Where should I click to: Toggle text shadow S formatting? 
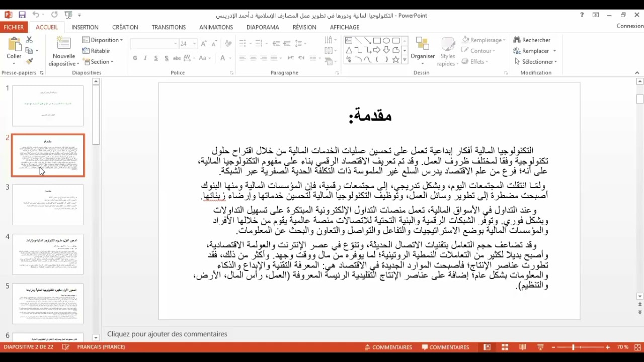(167, 58)
